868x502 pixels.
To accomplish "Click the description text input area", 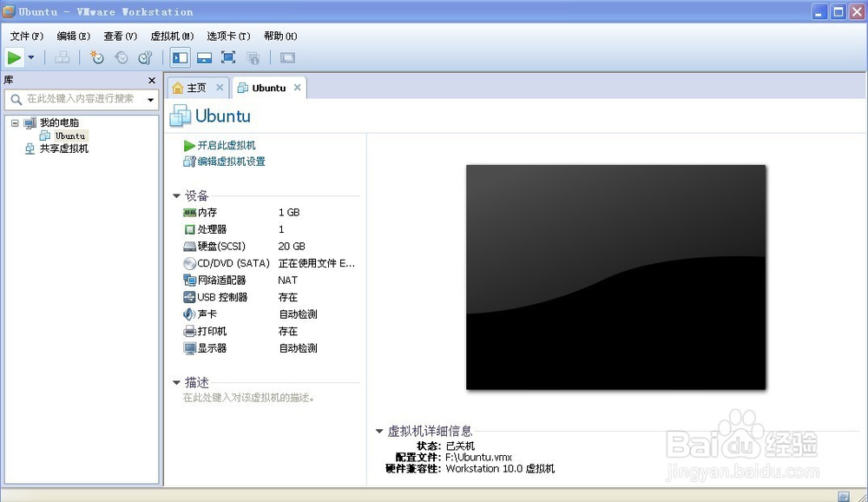I will (249, 398).
